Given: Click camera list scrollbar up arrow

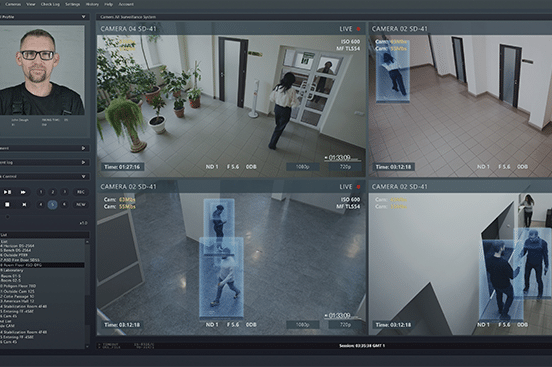Looking at the screenshot, I should [87, 242].
